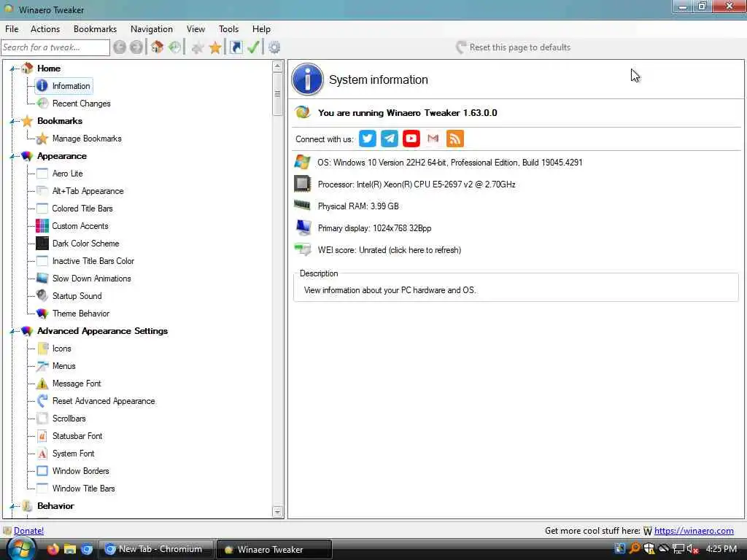Click the Search for a tweak field
The height and width of the screenshot is (560, 747).
coord(55,47)
